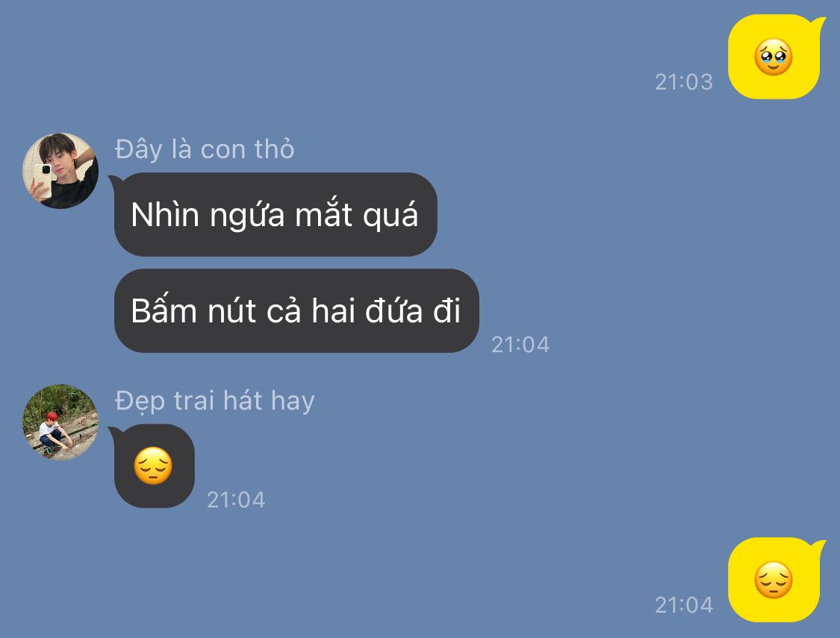The image size is (840, 638).
Task: Click the word Bấm in the second message
Action: tap(164, 310)
